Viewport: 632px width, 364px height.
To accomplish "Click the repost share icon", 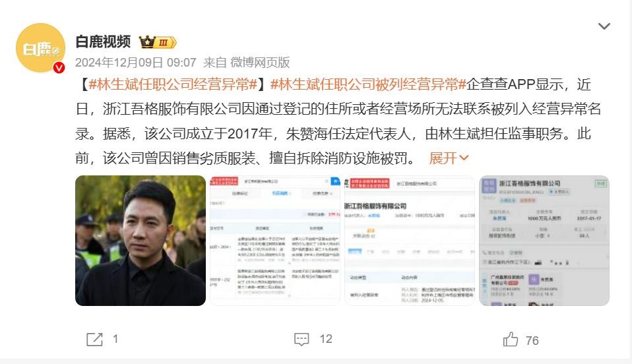I will click(95, 340).
